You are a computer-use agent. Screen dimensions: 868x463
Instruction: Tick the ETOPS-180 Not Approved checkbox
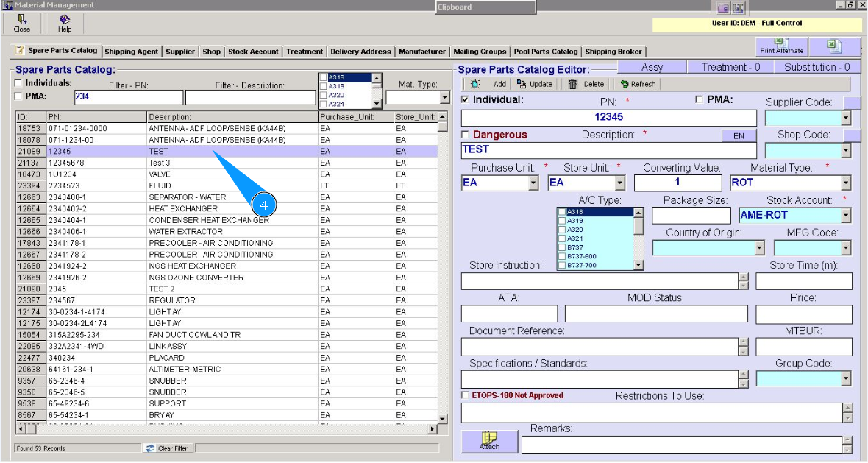pos(466,395)
